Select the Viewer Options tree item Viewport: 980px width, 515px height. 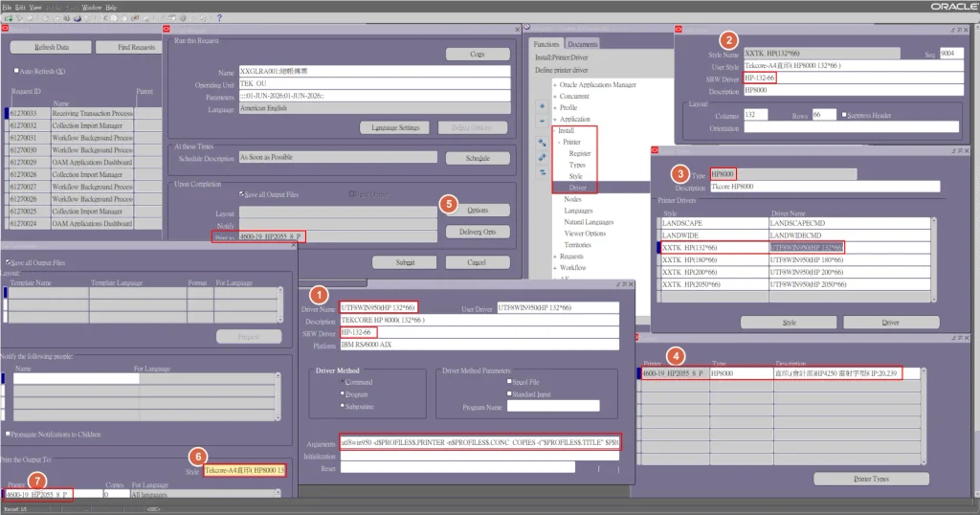click(585, 234)
